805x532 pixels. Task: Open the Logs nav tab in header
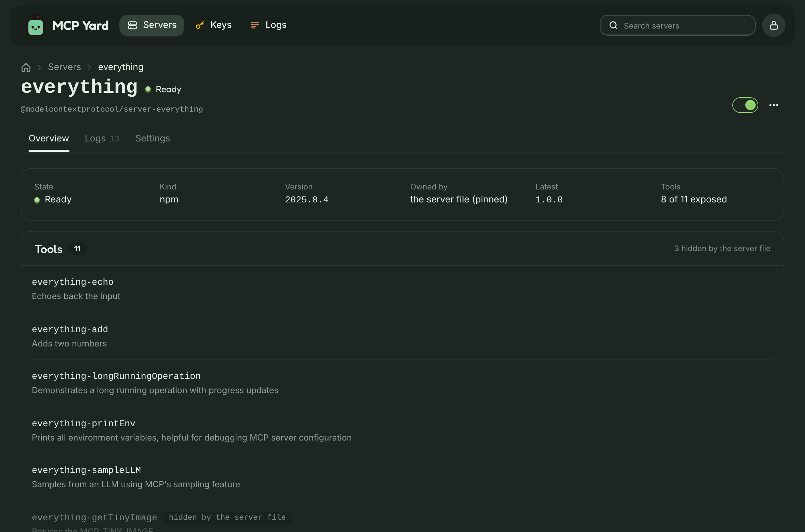[268, 25]
